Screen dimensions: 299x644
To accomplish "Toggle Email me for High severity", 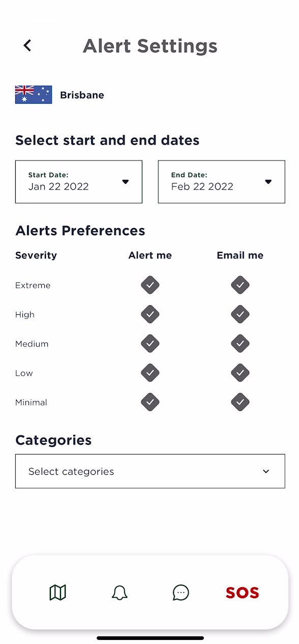I will point(240,314).
